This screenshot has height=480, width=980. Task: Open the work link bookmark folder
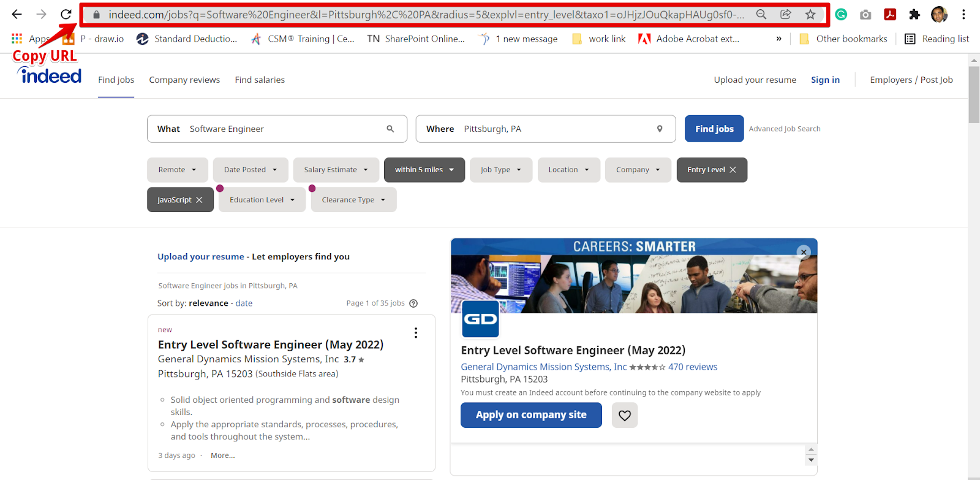coord(598,39)
